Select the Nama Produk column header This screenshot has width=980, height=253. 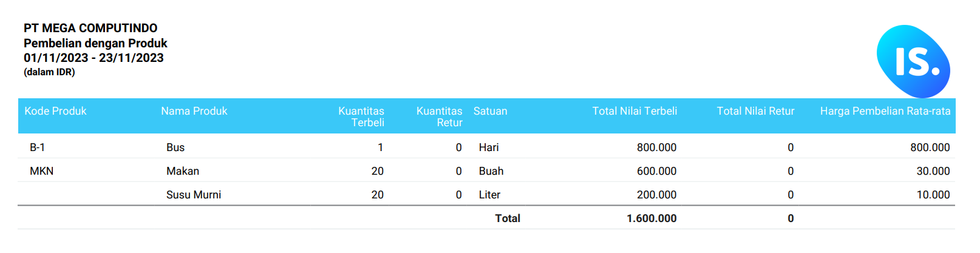(194, 111)
